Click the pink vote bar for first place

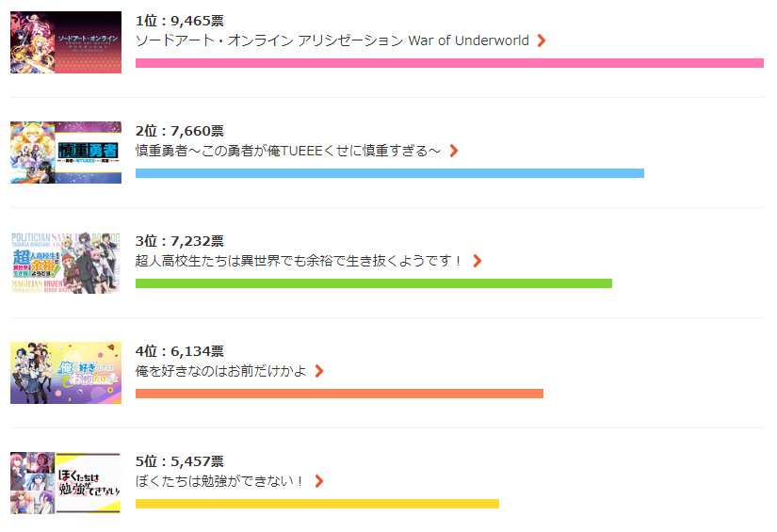(449, 63)
